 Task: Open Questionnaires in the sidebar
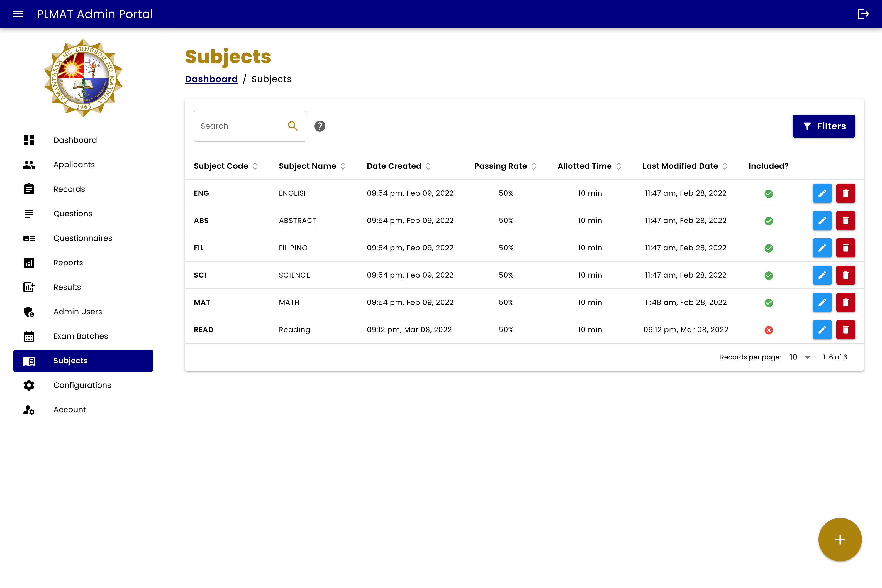pyautogui.click(x=82, y=238)
